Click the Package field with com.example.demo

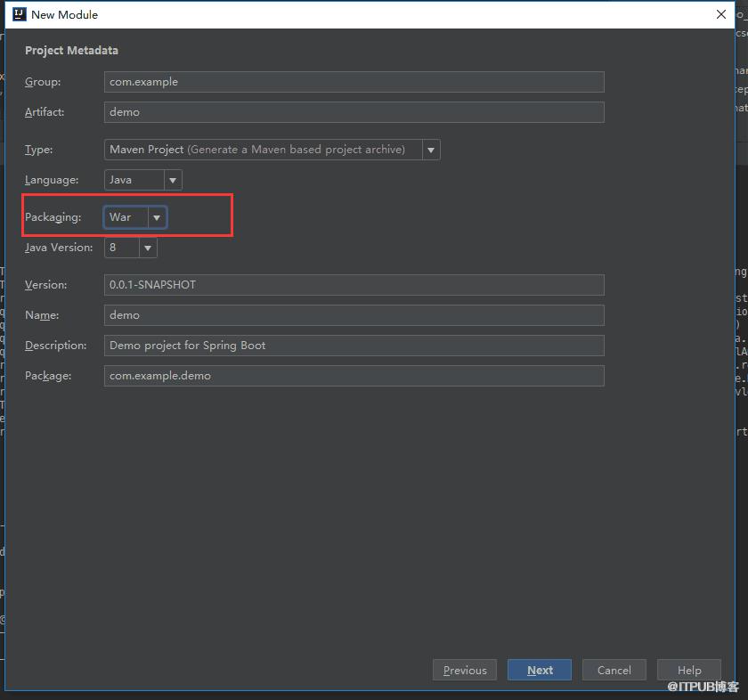(x=354, y=376)
